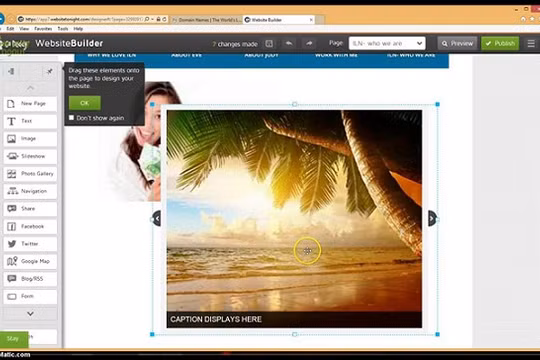The height and width of the screenshot is (360, 540).
Task: Click the bottom-center slideshow resize handle
Action: click(294, 334)
